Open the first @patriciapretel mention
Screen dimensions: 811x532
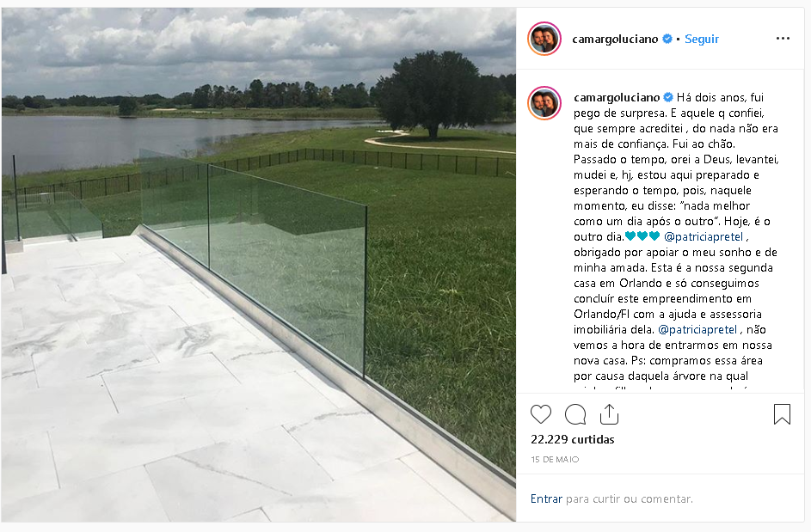tap(703, 237)
